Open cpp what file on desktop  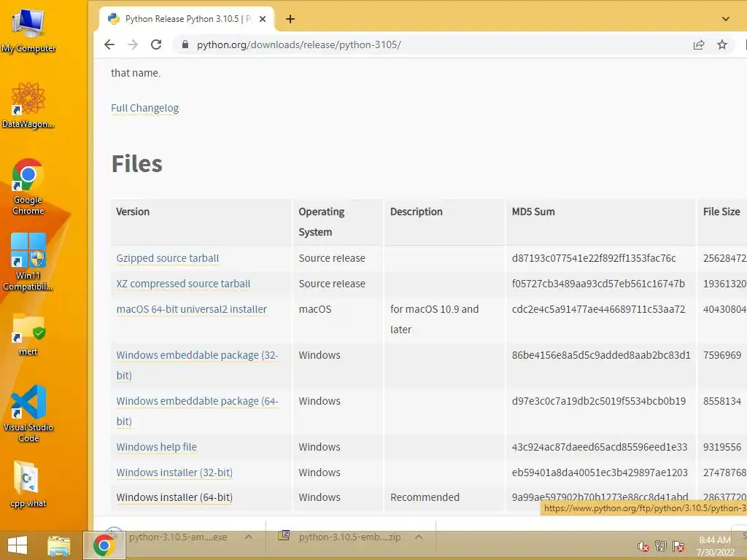tap(28, 484)
